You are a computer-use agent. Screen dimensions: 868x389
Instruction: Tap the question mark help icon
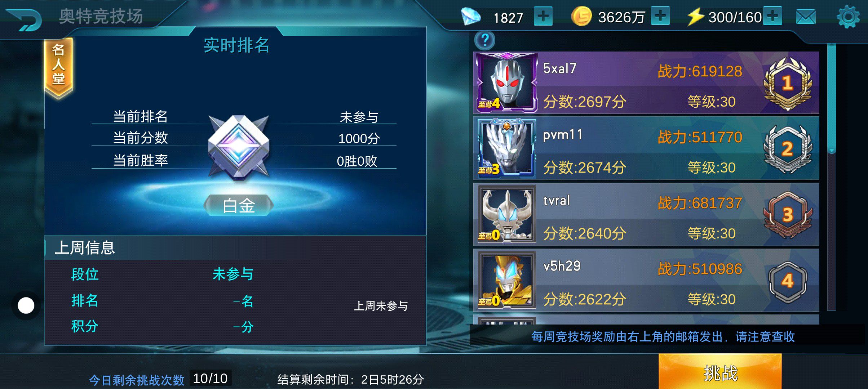point(485,40)
